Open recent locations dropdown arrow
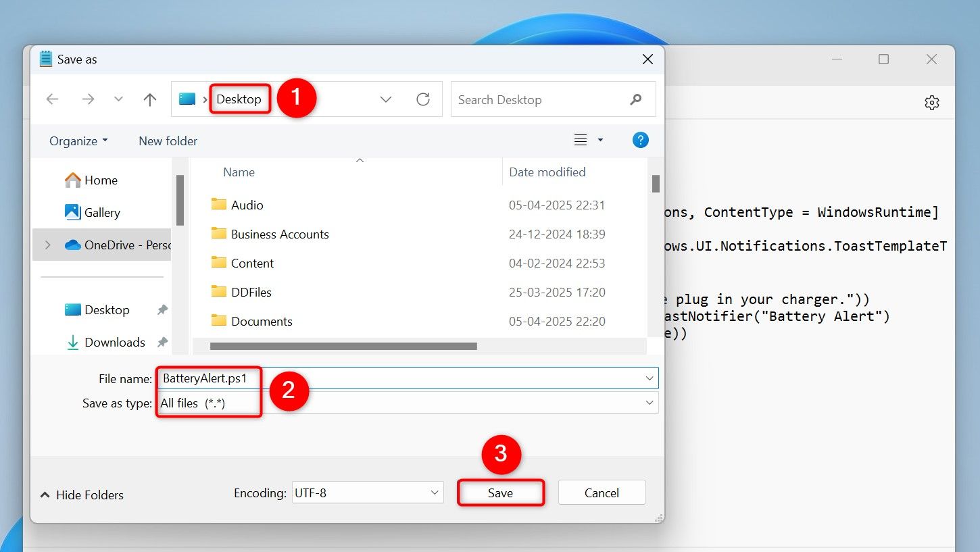The height and width of the screenshot is (552, 980). (x=119, y=100)
